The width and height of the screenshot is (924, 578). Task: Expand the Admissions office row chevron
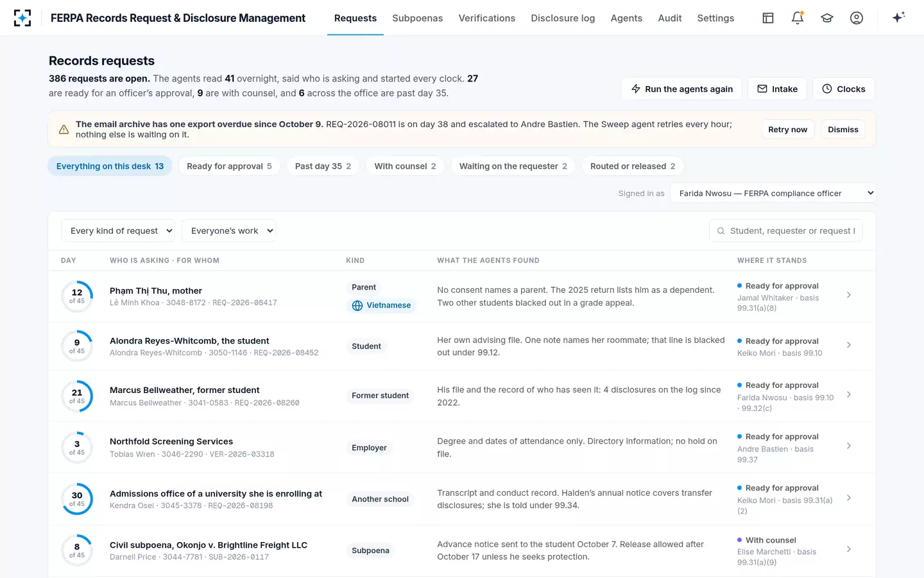[849, 498]
